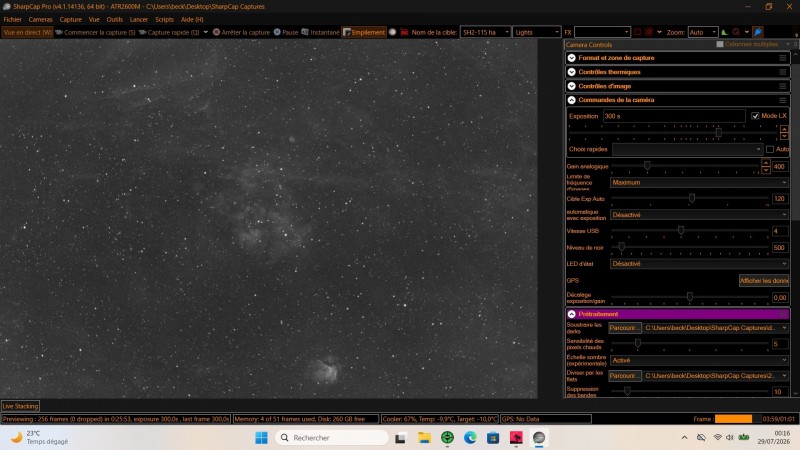Open the FX effects dropdown
800x450 pixels.
click(602, 32)
